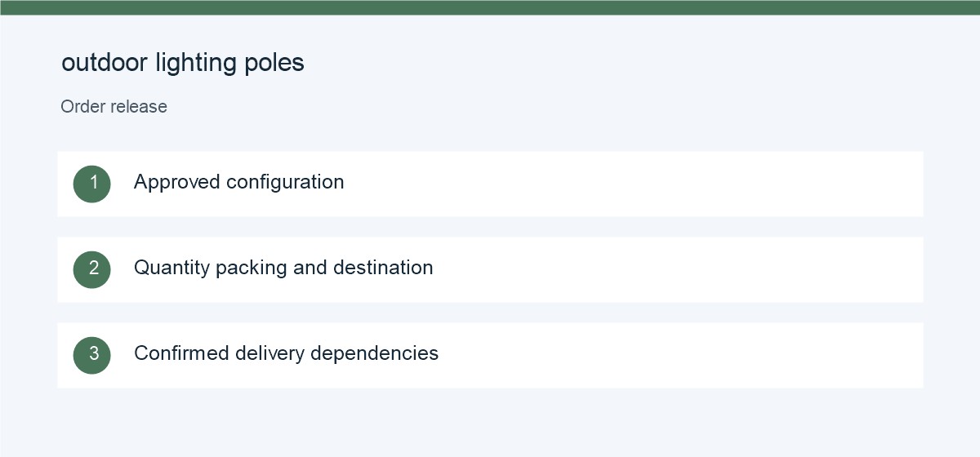The image size is (980, 457).
Task: Select the green step 2 circle
Action: (92, 269)
